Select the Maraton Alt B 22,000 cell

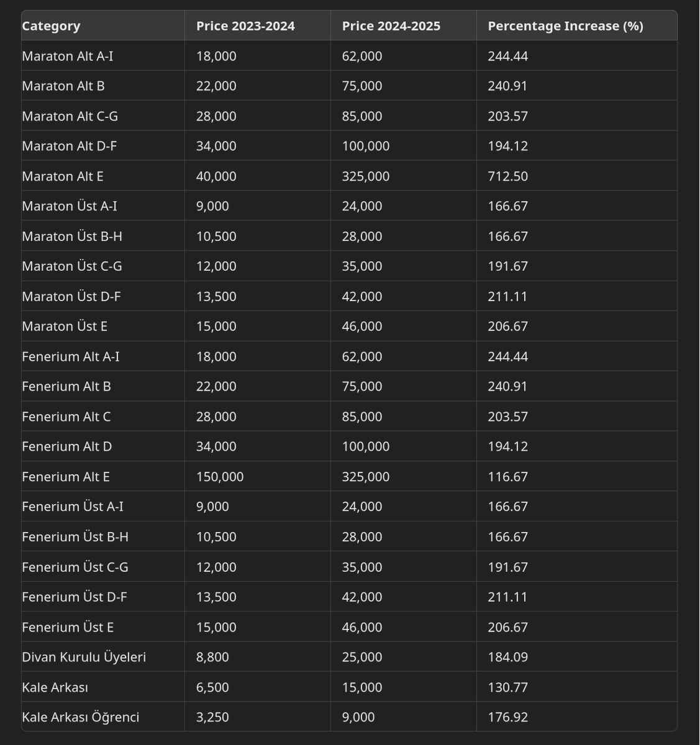pyautogui.click(x=216, y=86)
